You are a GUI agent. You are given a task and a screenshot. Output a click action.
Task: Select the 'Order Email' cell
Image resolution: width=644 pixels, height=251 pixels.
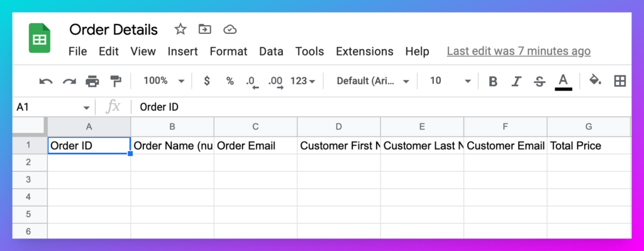pyautogui.click(x=255, y=145)
